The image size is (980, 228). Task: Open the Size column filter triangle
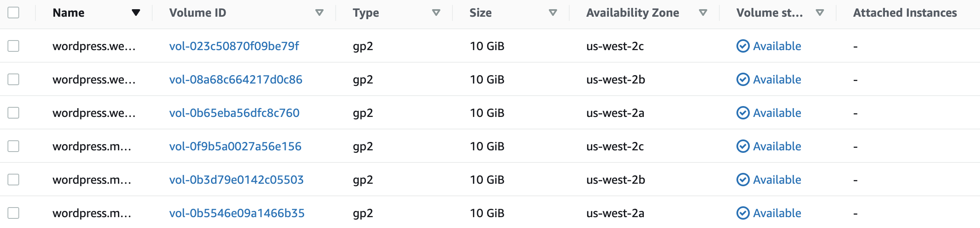coord(553,13)
